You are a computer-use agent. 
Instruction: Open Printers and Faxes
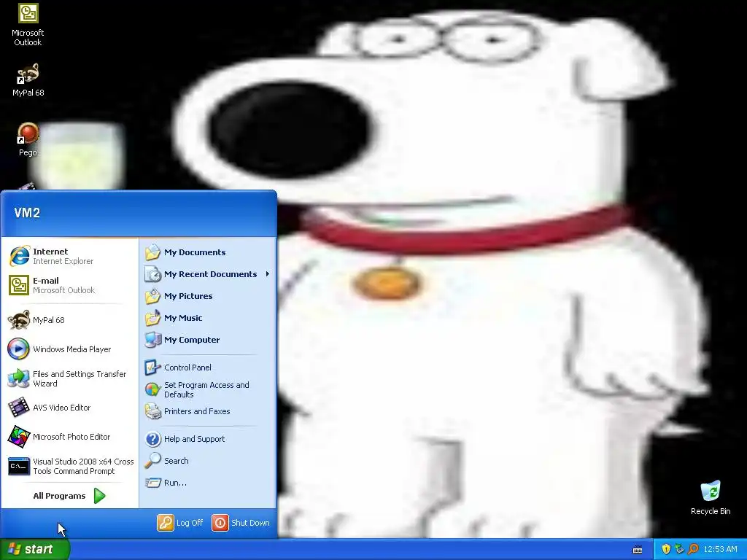(x=208, y=411)
